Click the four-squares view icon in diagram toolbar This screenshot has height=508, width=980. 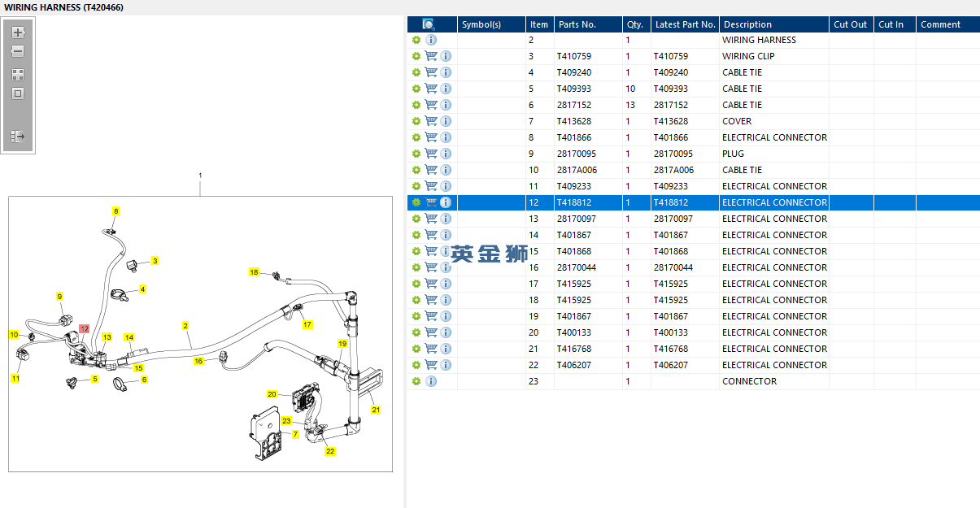click(18, 74)
